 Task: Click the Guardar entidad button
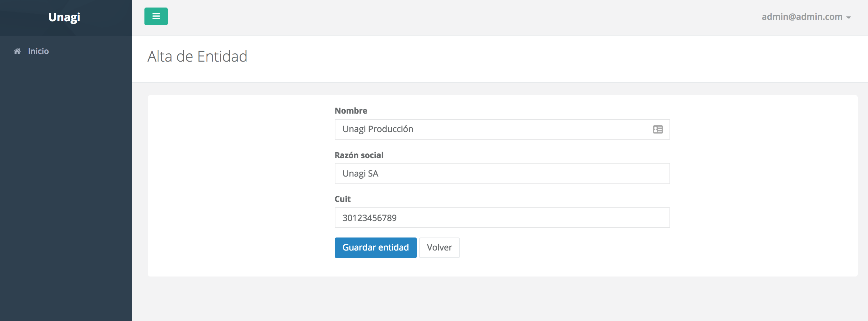click(376, 247)
